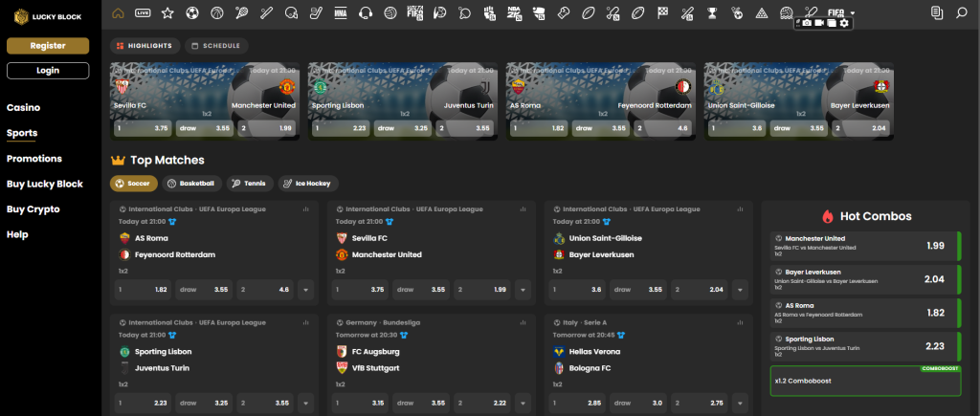Open favorites star icon
Image resolution: width=980 pixels, height=416 pixels.
click(x=167, y=12)
